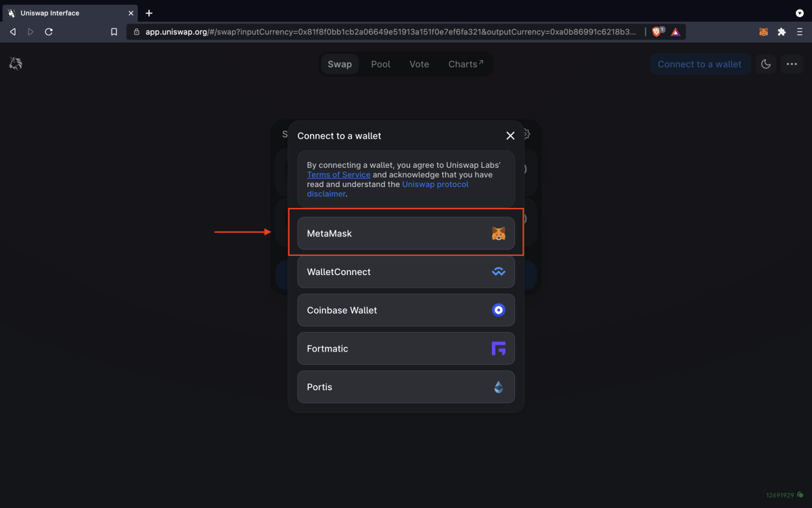
Task: Open the browser extensions puzzle icon
Action: pos(782,32)
